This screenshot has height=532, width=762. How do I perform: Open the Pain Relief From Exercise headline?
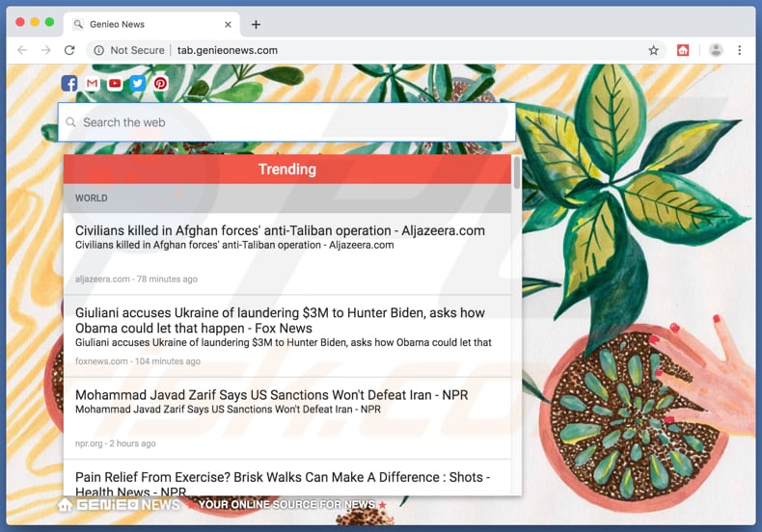click(283, 485)
